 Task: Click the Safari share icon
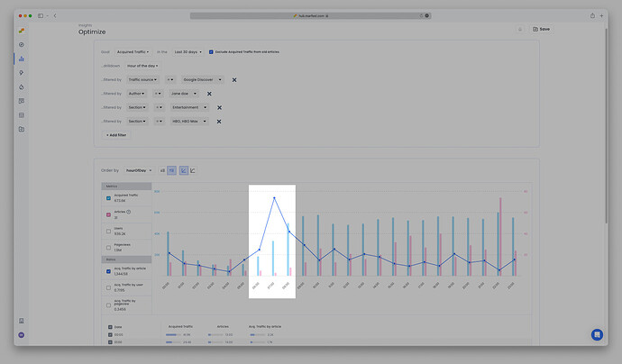(593, 15)
